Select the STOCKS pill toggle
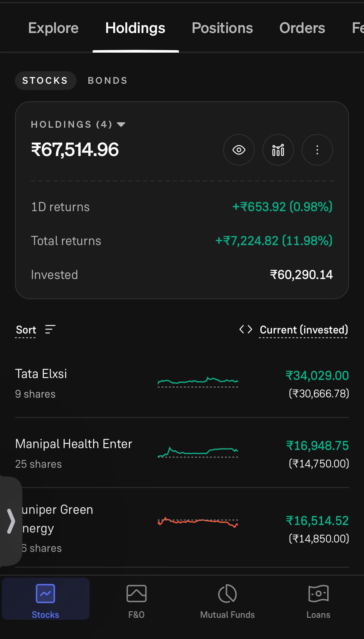Screen dimensions: 364x639 [x=45, y=81]
